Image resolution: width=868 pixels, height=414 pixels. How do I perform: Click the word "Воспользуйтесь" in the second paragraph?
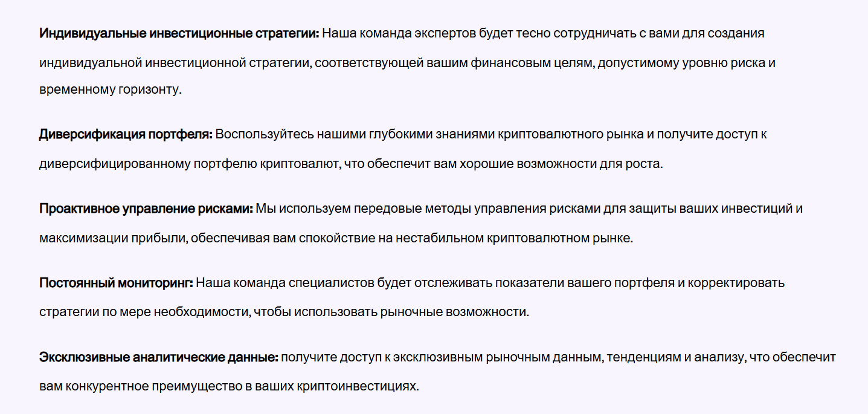click(260, 134)
